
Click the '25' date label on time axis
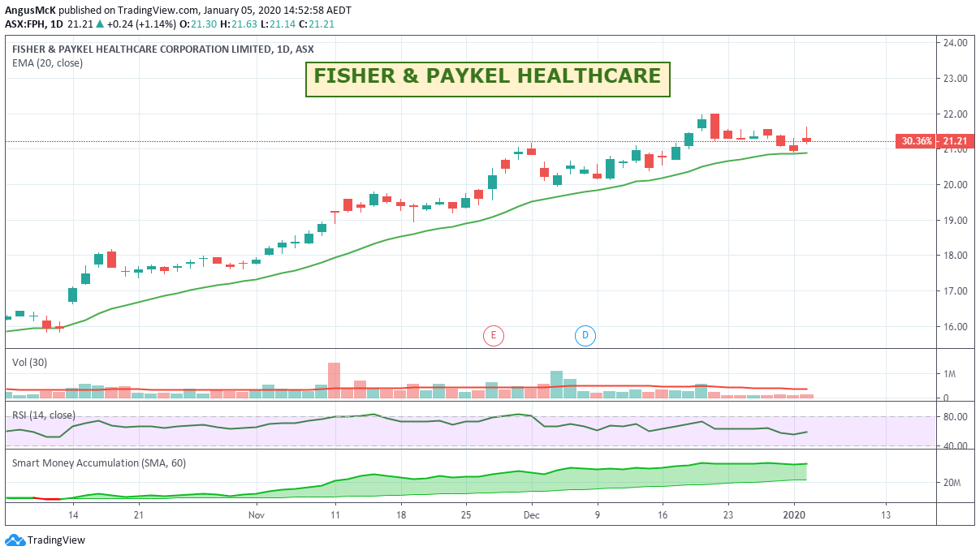click(x=466, y=514)
